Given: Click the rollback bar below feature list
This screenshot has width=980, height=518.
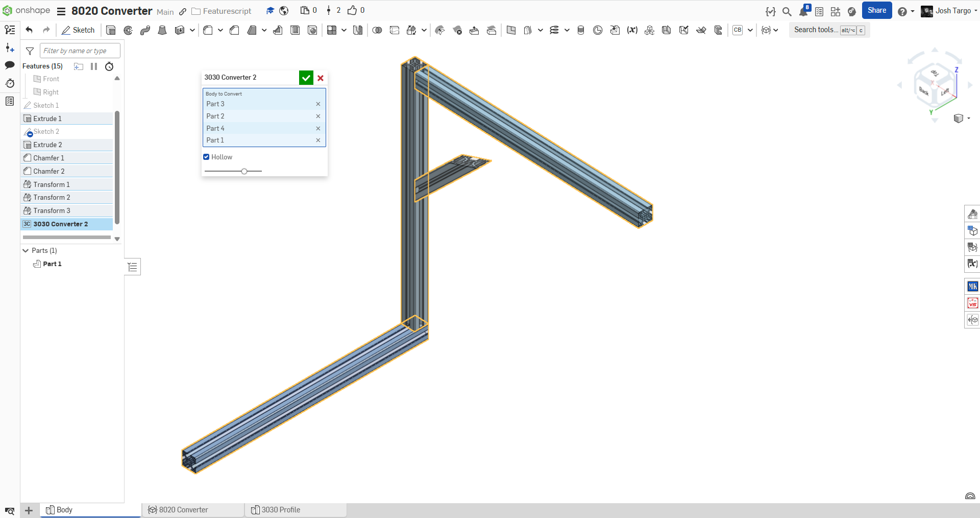Looking at the screenshot, I should [x=67, y=237].
